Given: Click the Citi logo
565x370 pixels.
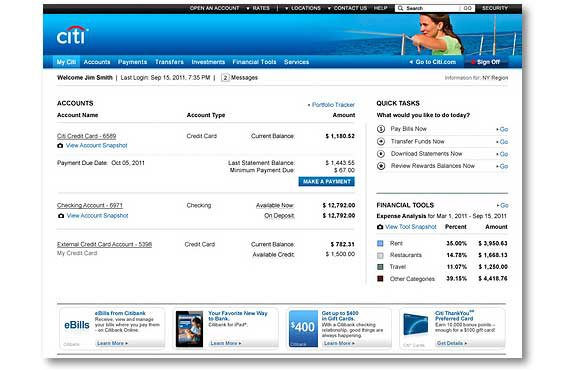Looking at the screenshot, I should [72, 35].
